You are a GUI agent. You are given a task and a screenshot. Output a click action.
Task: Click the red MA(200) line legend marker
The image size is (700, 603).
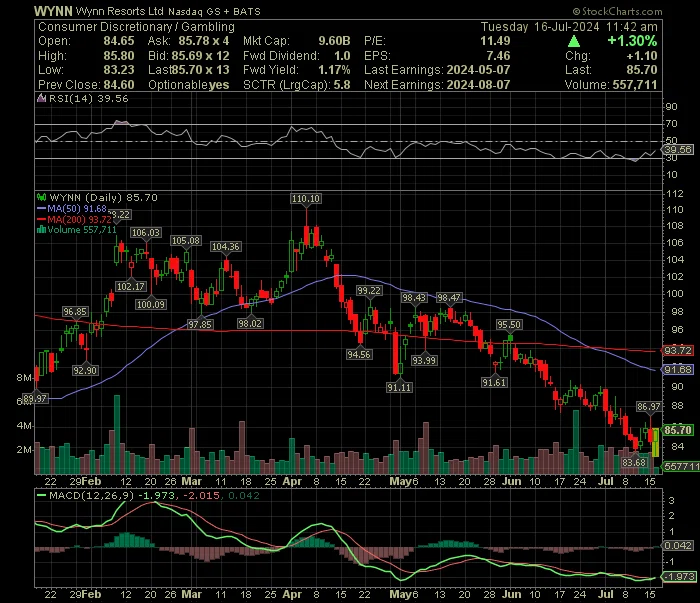[42, 219]
